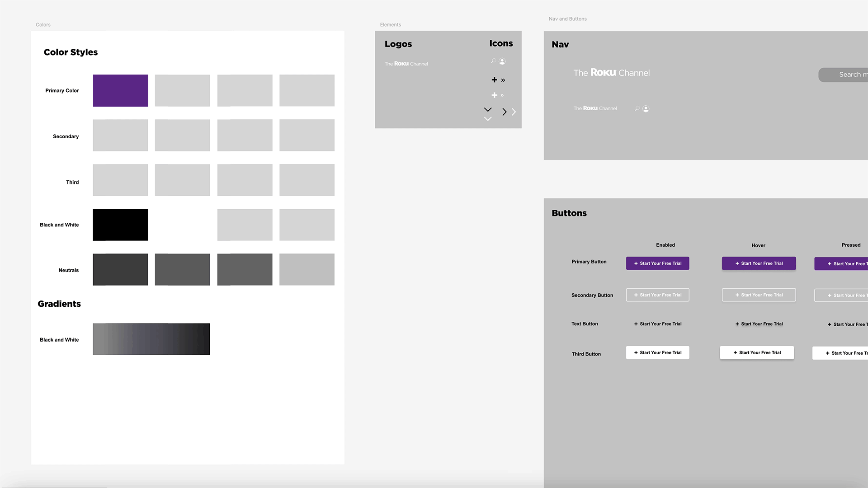The width and height of the screenshot is (868, 488).
Task: Click the Text Button enabled Start Your Free Trial
Action: [x=657, y=324]
